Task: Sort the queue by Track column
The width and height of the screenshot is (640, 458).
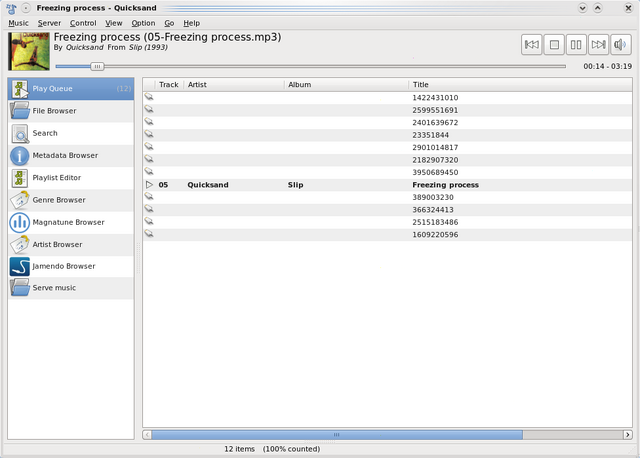Action: coord(169,85)
